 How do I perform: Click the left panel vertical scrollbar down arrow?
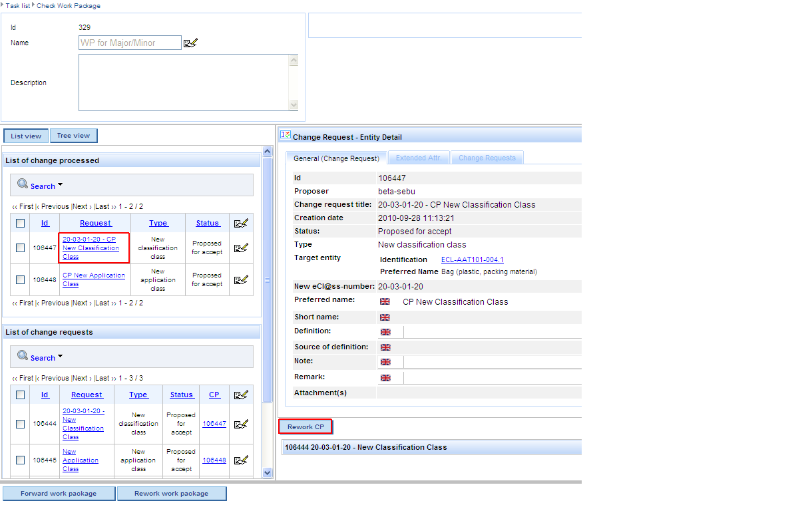(x=268, y=472)
